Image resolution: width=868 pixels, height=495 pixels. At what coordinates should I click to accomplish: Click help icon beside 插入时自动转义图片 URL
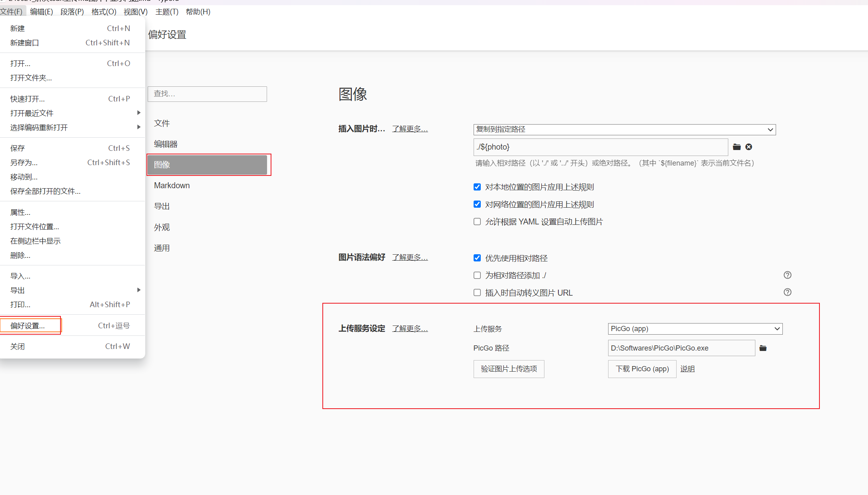787,292
